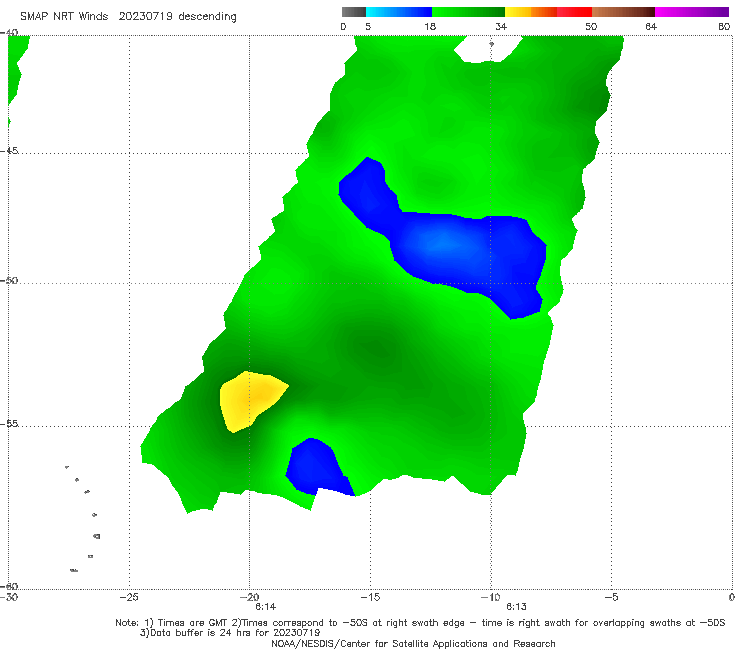Click the longitude label '-20'

click(249, 597)
